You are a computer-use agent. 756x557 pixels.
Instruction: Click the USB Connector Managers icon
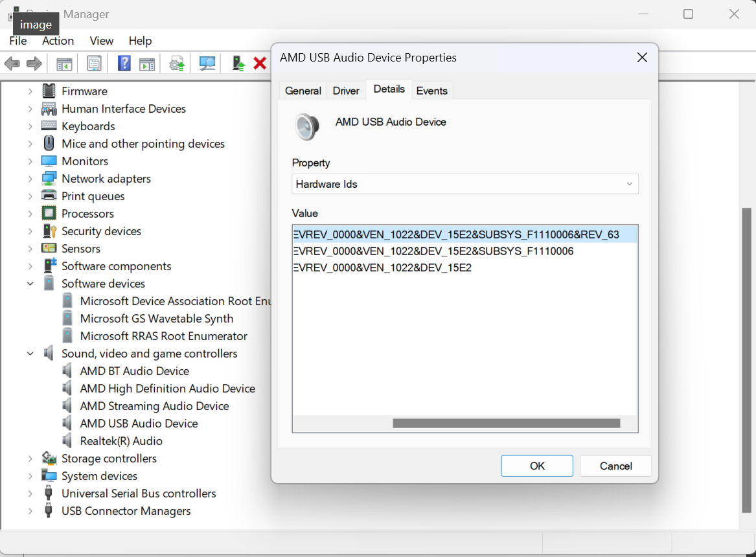click(x=48, y=510)
